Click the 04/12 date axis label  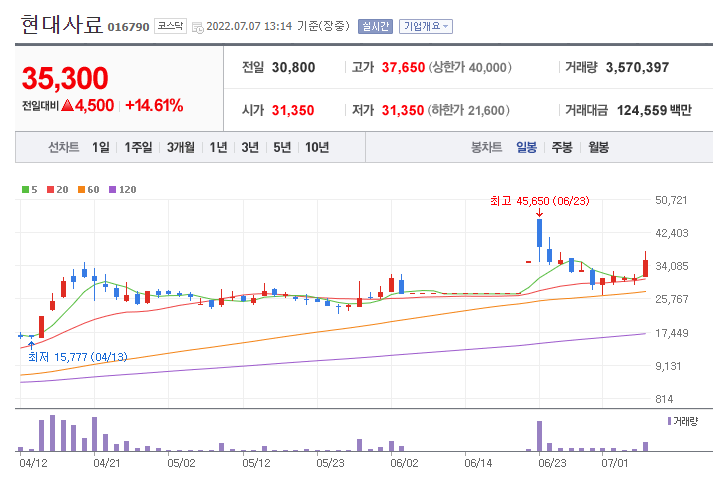tap(33, 463)
